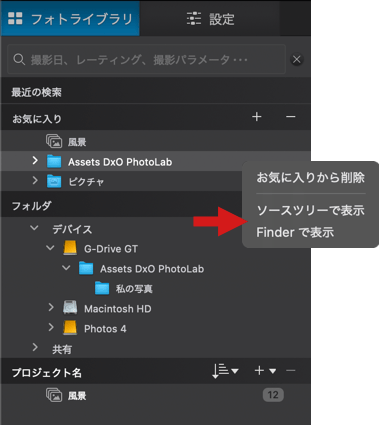Image resolution: width=379 pixels, height=425 pixels.
Task: Open the project sort order dropdown
Action: [225, 371]
